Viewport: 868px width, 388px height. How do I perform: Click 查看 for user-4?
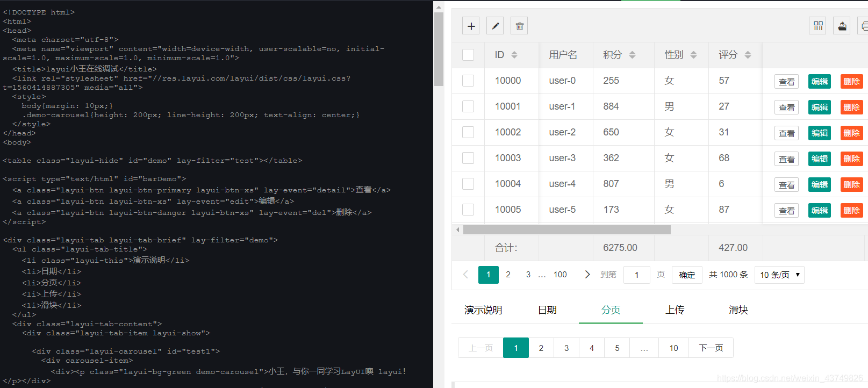pyautogui.click(x=786, y=185)
